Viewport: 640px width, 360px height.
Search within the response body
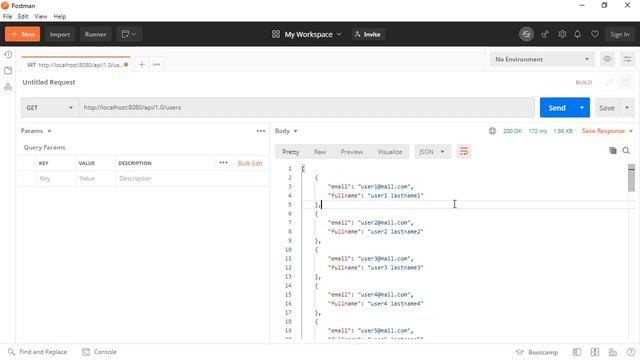[626, 151]
